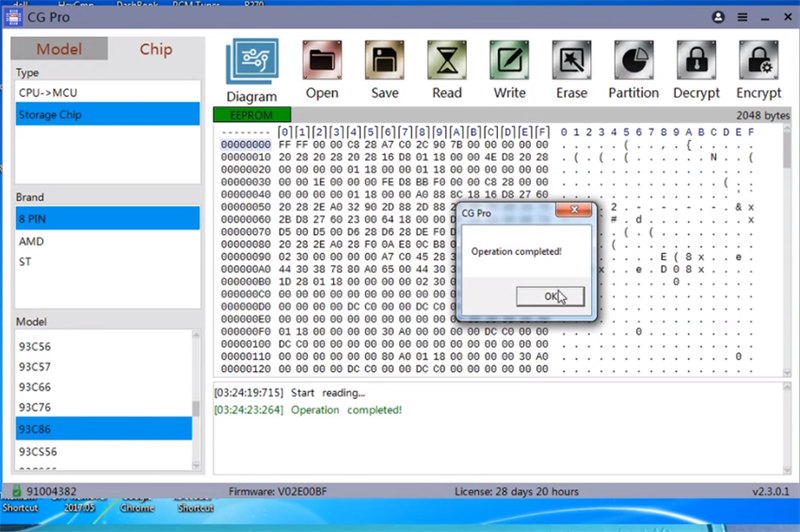
Task: Click the Erase icon
Action: click(x=572, y=62)
